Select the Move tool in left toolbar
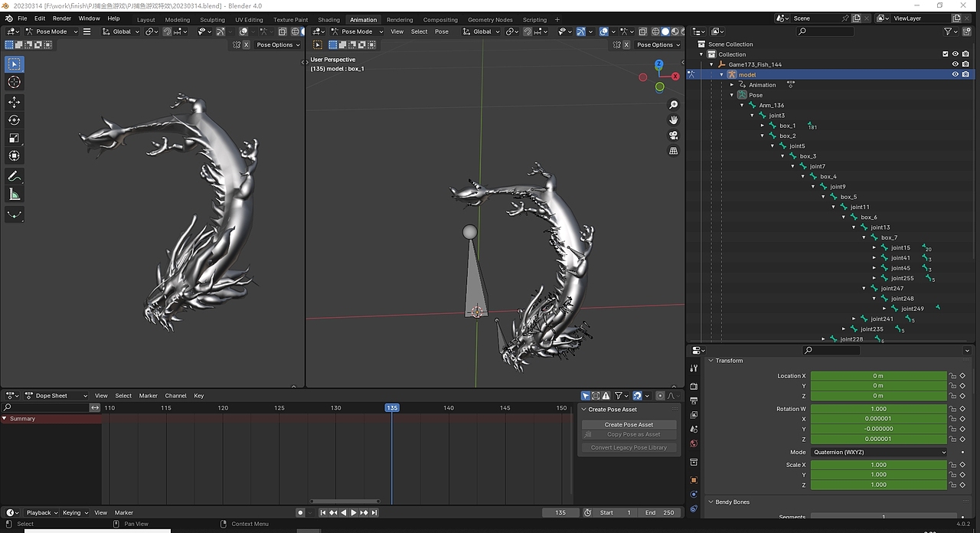980x533 pixels. click(14, 102)
